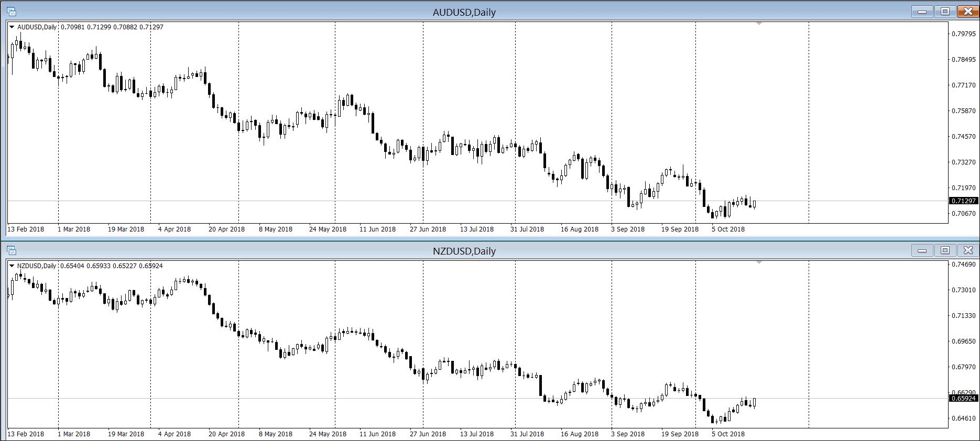Image resolution: width=980 pixels, height=441 pixels.
Task: Click the NZDUSD chart window icon
Action: click(12, 251)
